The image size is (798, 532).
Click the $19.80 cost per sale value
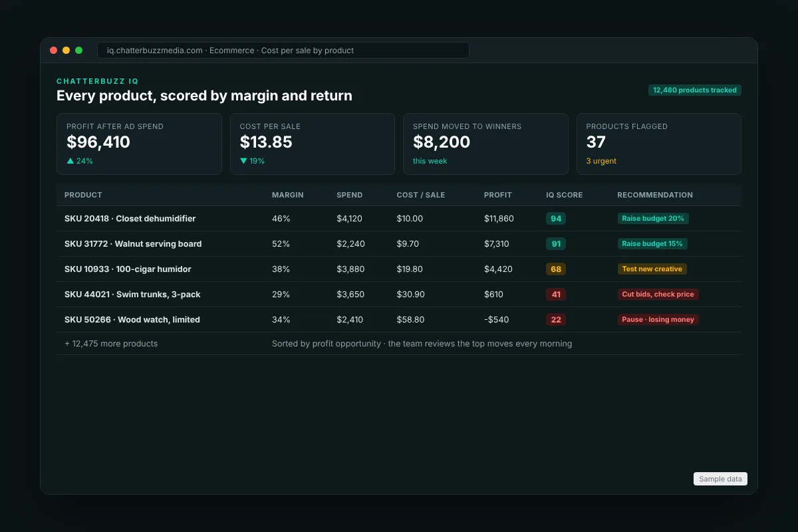[410, 269]
